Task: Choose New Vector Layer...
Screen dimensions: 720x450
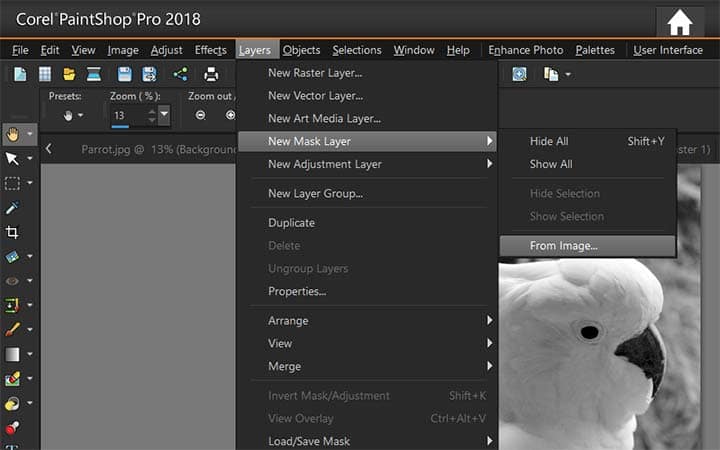Action: tap(367, 96)
